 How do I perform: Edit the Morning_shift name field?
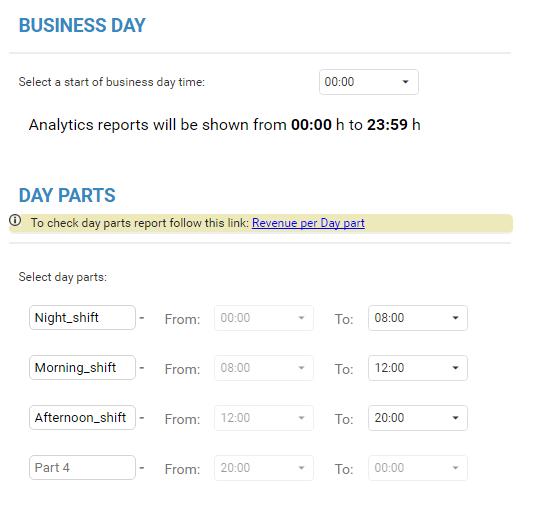[x=82, y=368]
